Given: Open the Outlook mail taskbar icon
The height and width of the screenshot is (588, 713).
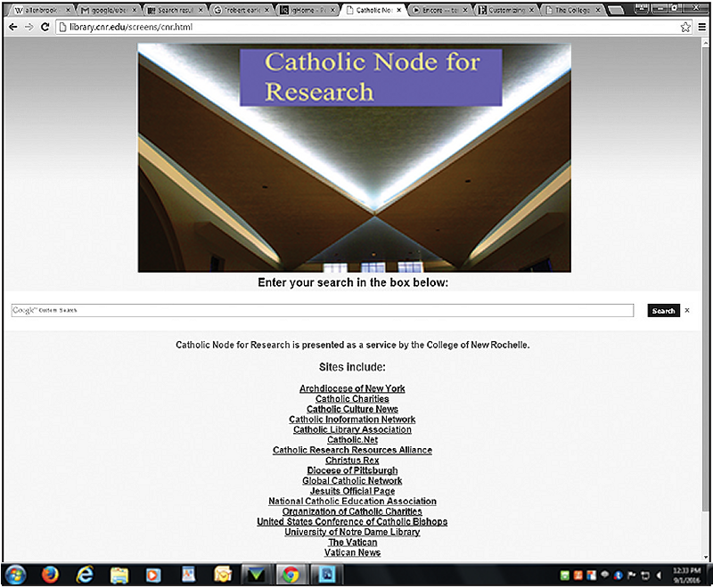Looking at the screenshot, I should [223, 576].
